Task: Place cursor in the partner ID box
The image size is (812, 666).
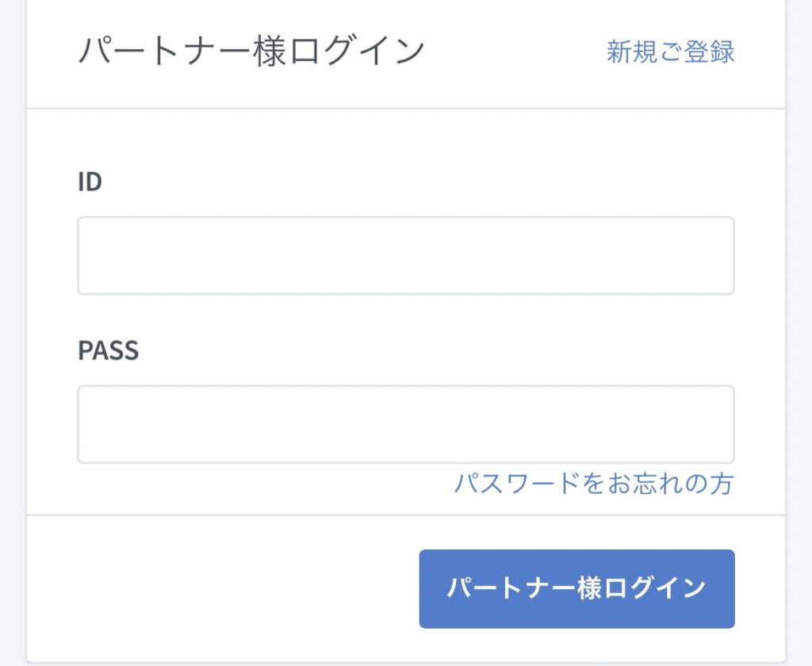Action: [406, 256]
